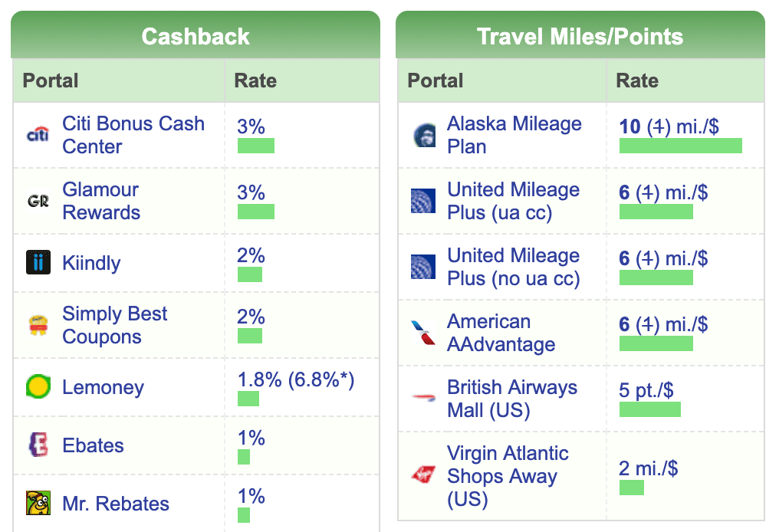This screenshot has height=532, width=779.
Task: Click the Travel Miles/Points table header
Action: coord(580,36)
